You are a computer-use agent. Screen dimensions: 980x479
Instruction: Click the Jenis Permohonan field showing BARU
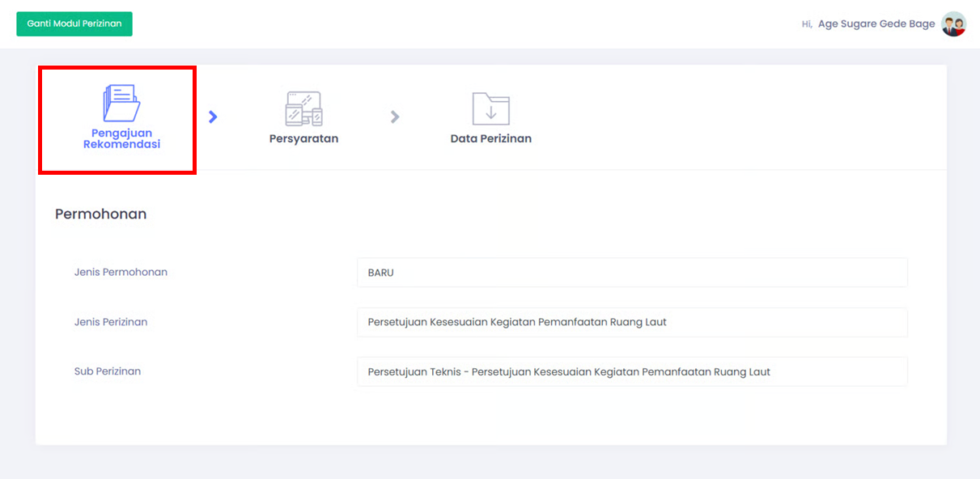(x=631, y=273)
